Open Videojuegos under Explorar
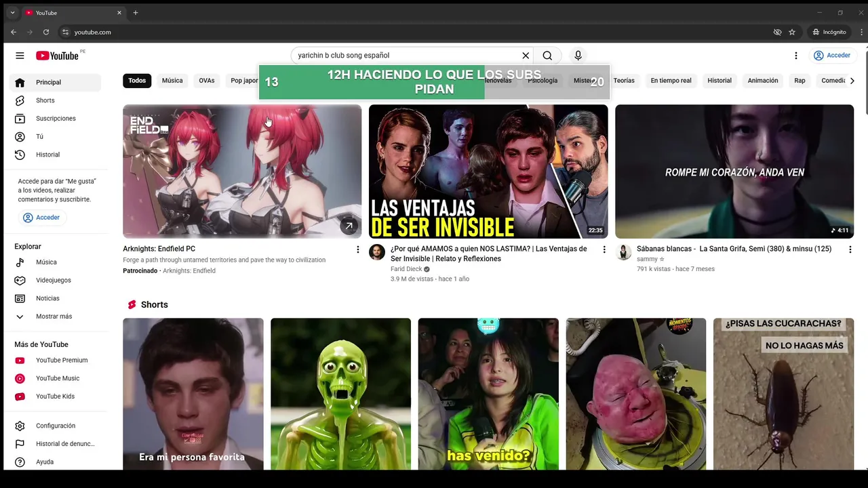 (x=55, y=280)
